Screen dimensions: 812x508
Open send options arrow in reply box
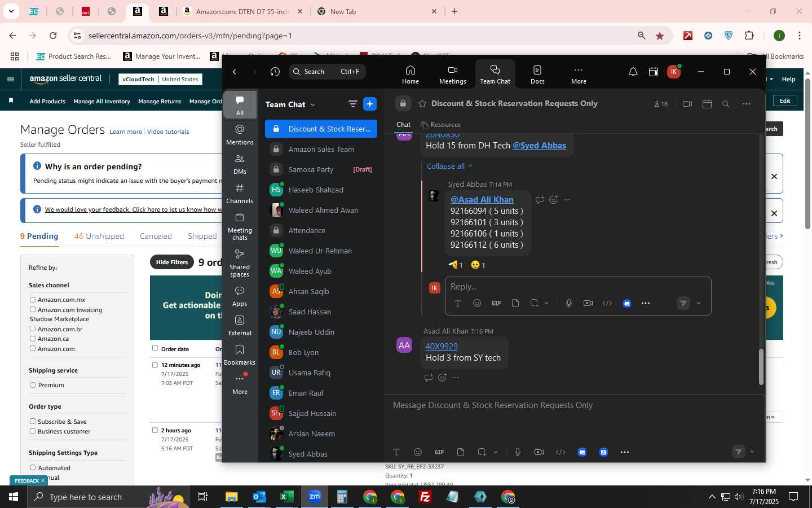pos(699,303)
